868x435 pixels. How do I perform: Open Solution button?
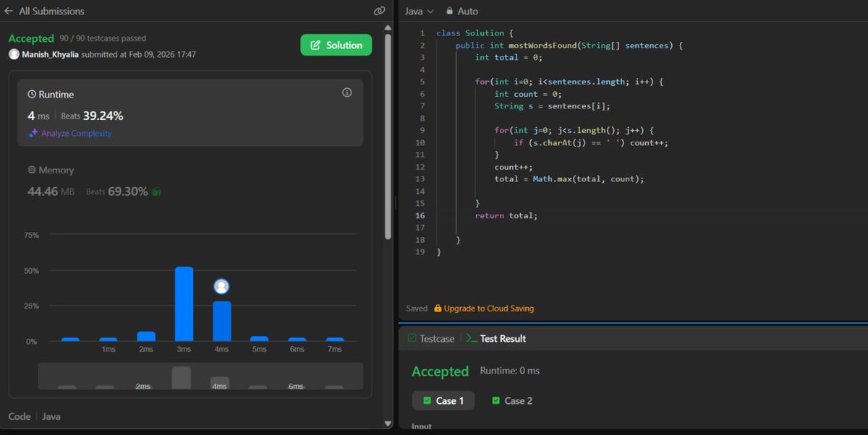pyautogui.click(x=336, y=45)
